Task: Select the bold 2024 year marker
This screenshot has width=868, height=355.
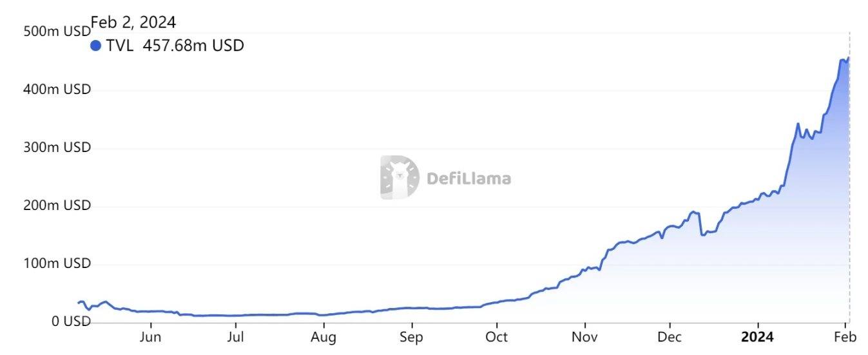Action: click(758, 337)
